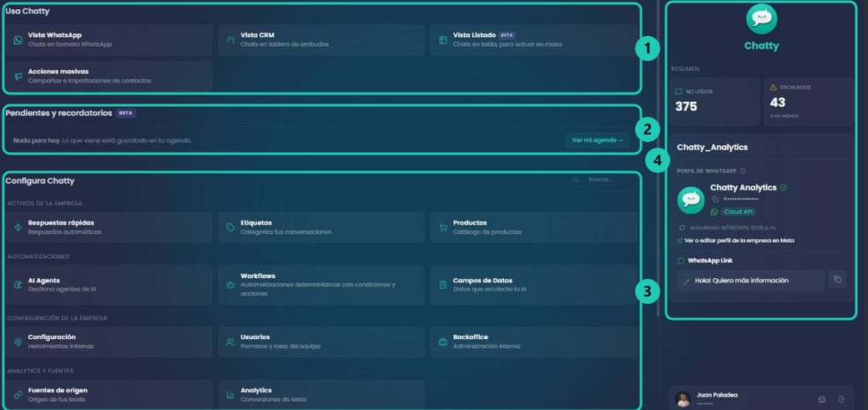Click the Chatty logo at top of sidebar
This screenshot has height=410, width=868.
pos(761,19)
